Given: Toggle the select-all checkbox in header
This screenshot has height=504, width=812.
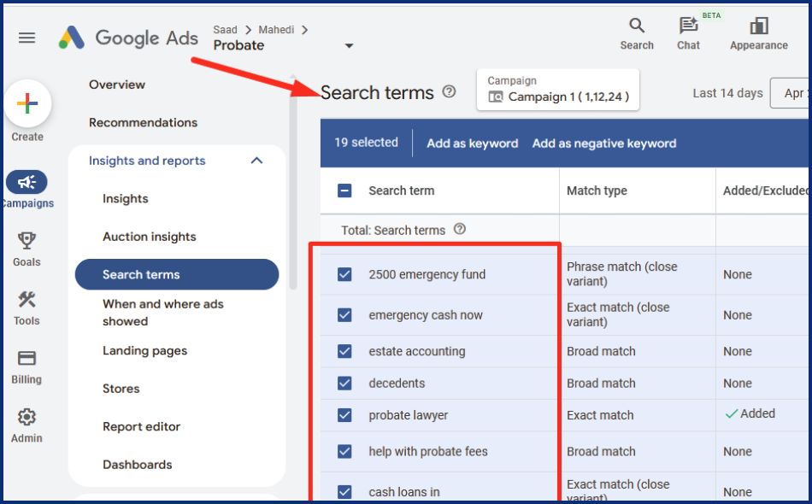Looking at the screenshot, I should pos(344,190).
